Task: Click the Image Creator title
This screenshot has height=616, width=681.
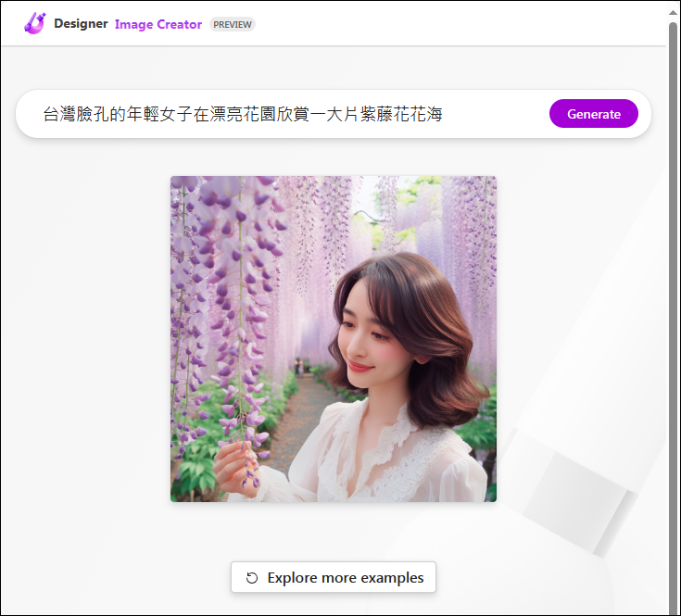Action: (x=158, y=24)
